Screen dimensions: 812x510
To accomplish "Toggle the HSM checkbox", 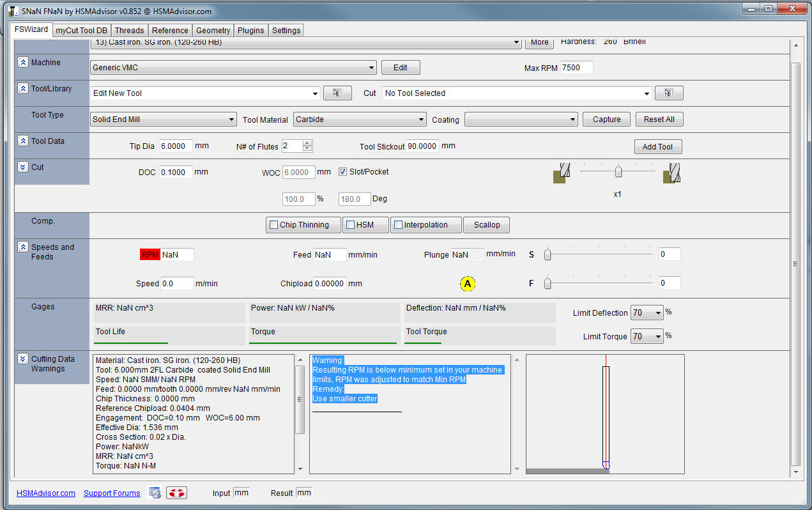I will point(350,225).
